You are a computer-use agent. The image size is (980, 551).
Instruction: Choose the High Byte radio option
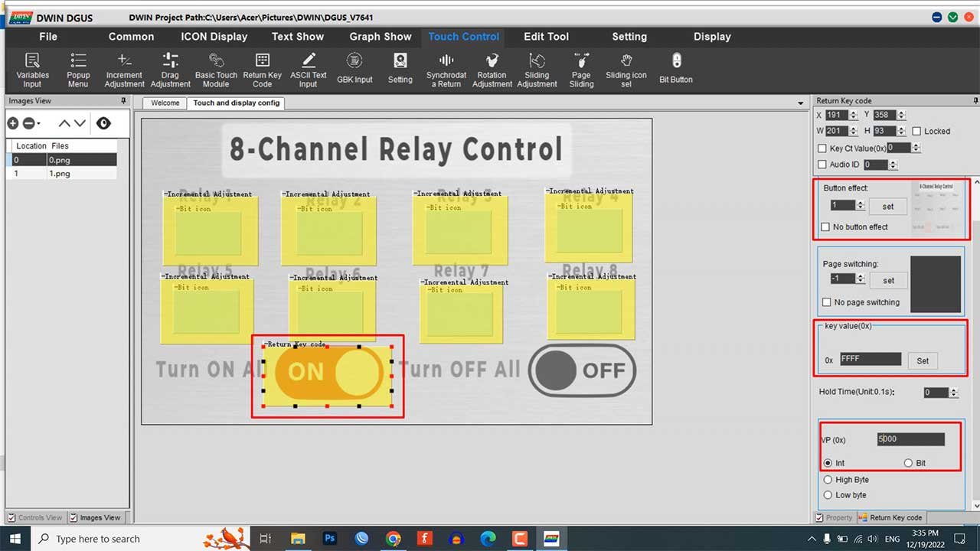(828, 480)
